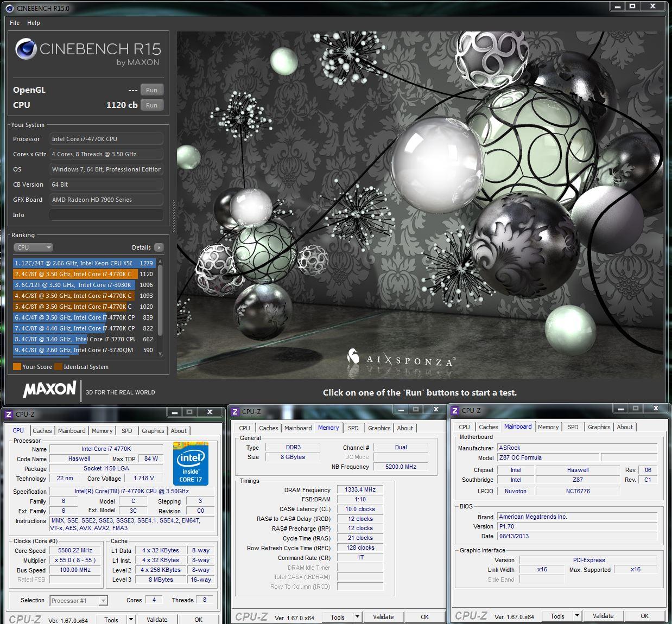Screen dimensions: 672x624
Task: Click left CPU-Z title bar Z icon
Action: coord(9,415)
